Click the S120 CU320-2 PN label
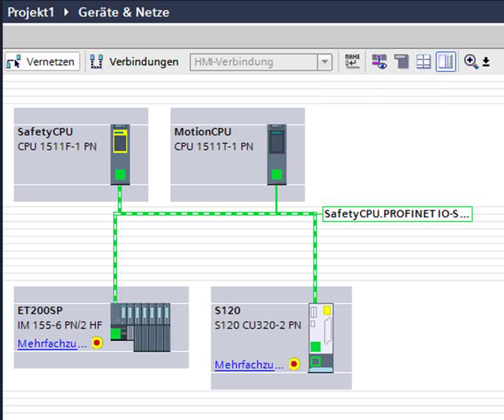Screen dimensions: 504x420 [x=258, y=325]
